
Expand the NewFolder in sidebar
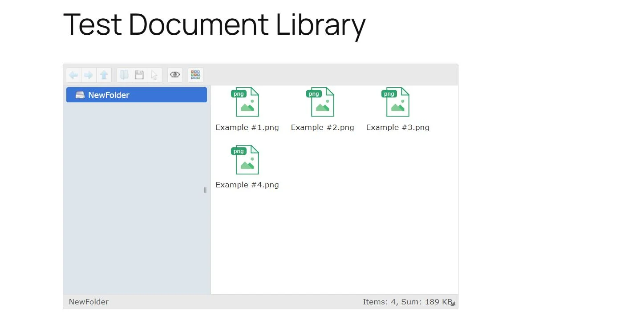(109, 95)
